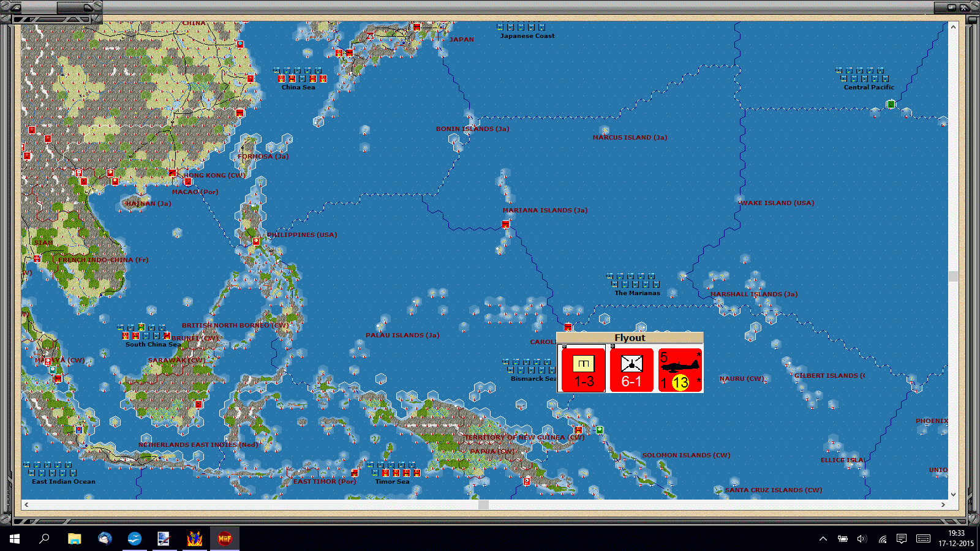Open the Windows Start menu
Screen dimensions: 980x551
pyautogui.click(x=15, y=539)
